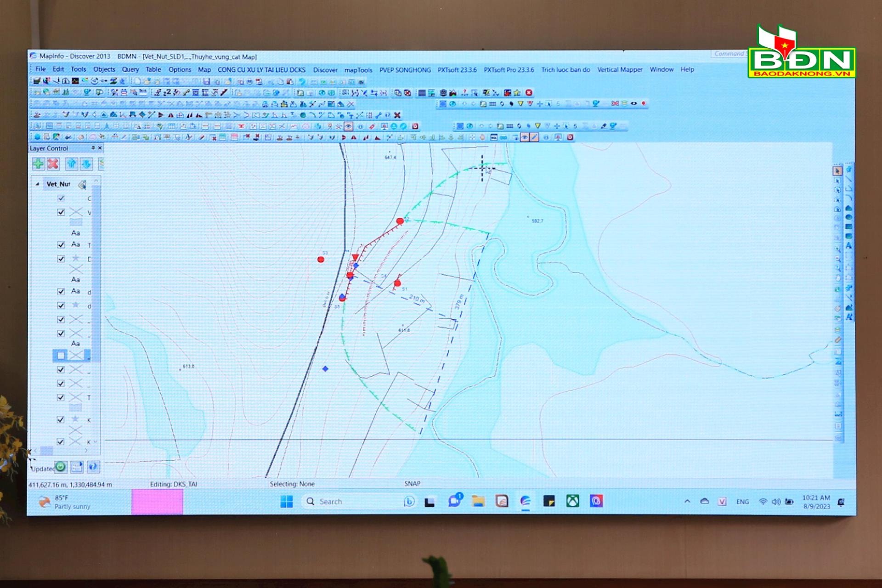Open the Query menu
Viewport: 882px width, 588px height.
pyautogui.click(x=130, y=69)
